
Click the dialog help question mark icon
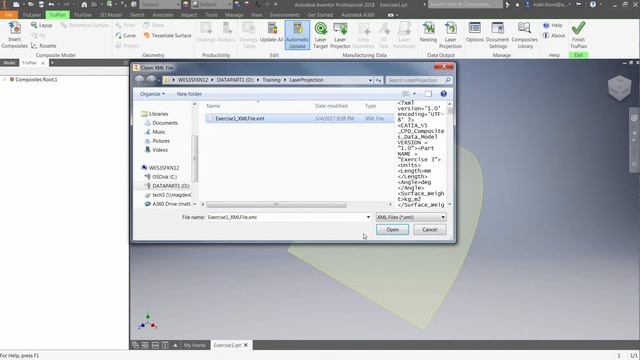[443, 94]
